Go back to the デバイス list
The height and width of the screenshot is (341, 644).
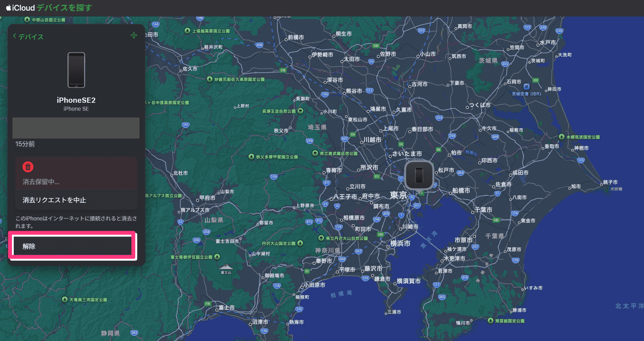(x=28, y=36)
